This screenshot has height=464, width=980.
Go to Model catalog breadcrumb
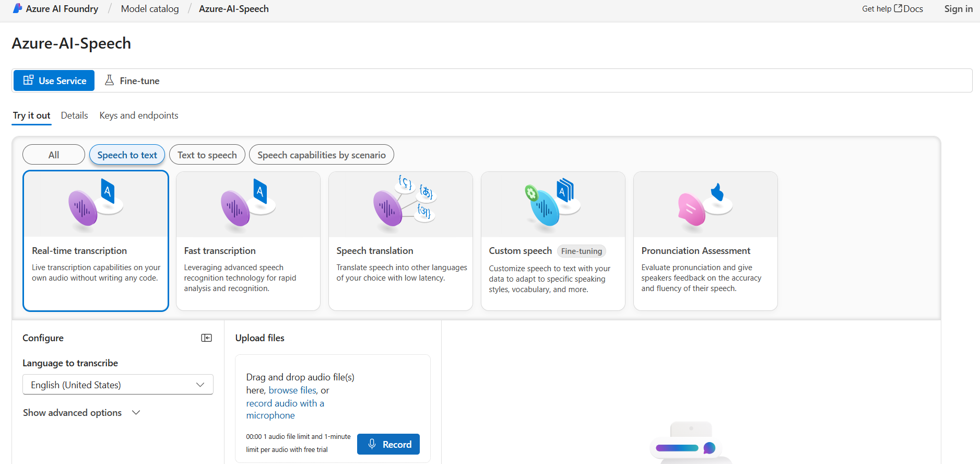[x=150, y=8]
